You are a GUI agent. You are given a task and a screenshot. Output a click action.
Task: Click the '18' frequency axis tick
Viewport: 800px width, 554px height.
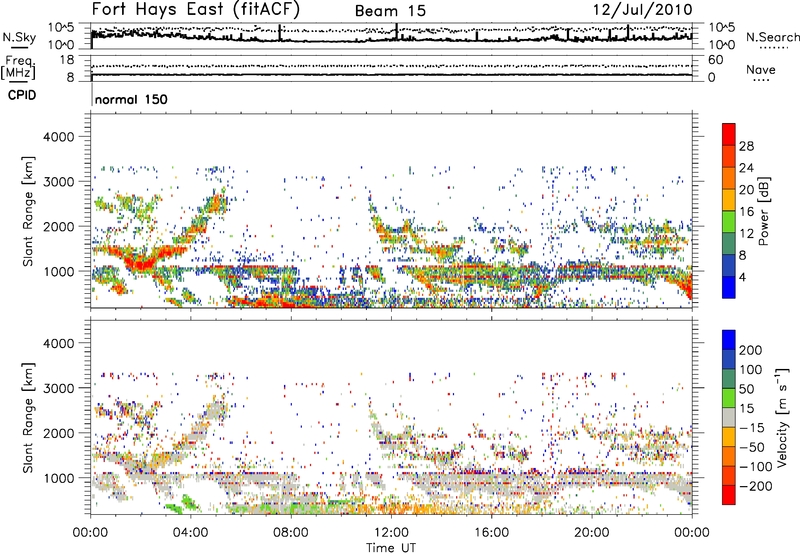click(x=66, y=60)
